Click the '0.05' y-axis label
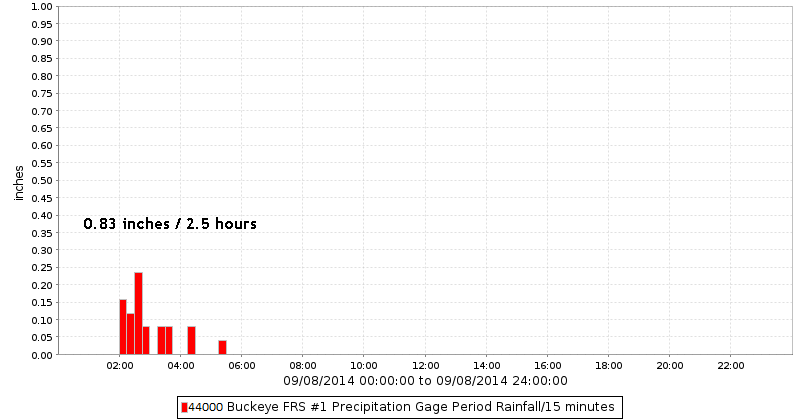The width and height of the screenshot is (800, 420). [x=42, y=337]
